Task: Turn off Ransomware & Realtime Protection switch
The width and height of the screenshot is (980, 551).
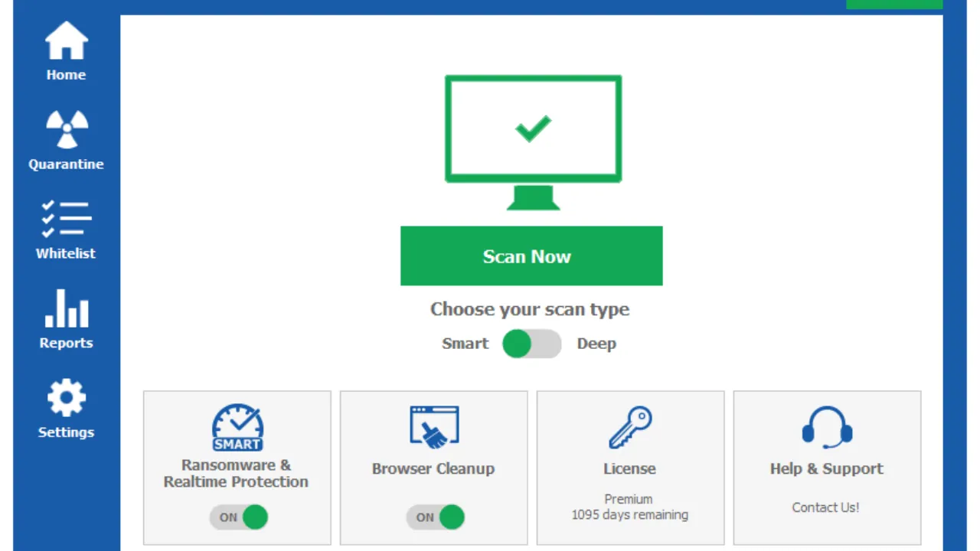Action: coord(239,517)
